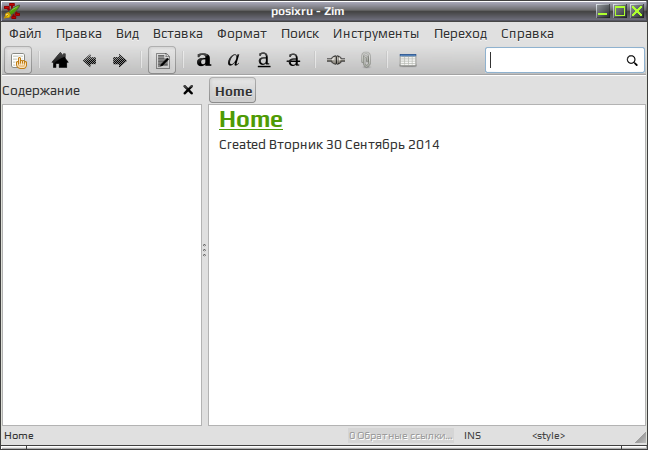Image resolution: width=648 pixels, height=450 pixels.
Task: Minimize the Zim window
Action: 603,11
